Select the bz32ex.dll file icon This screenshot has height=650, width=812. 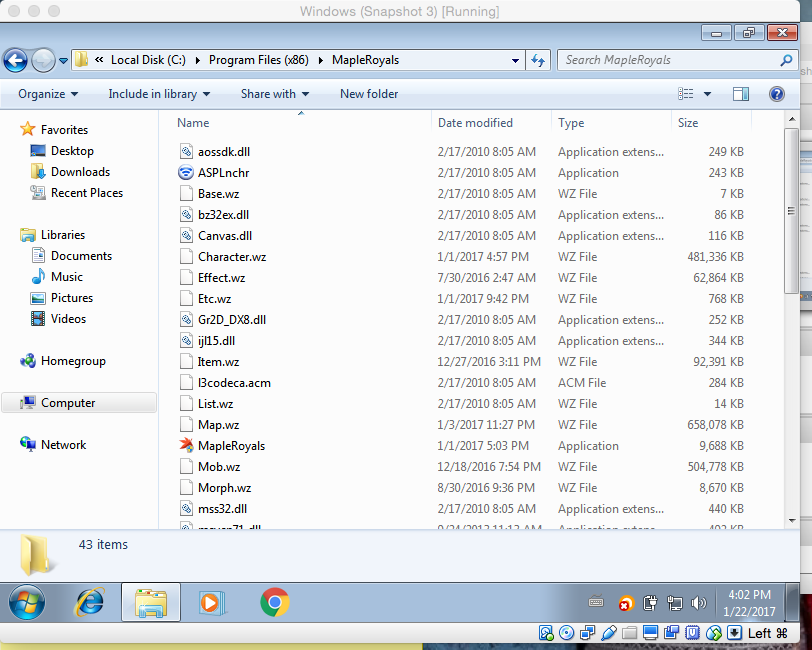point(186,214)
